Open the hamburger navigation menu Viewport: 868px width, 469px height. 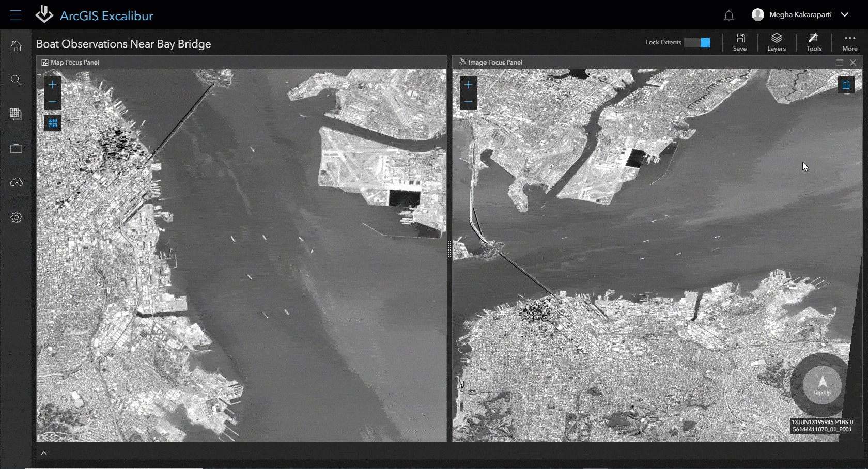point(16,15)
